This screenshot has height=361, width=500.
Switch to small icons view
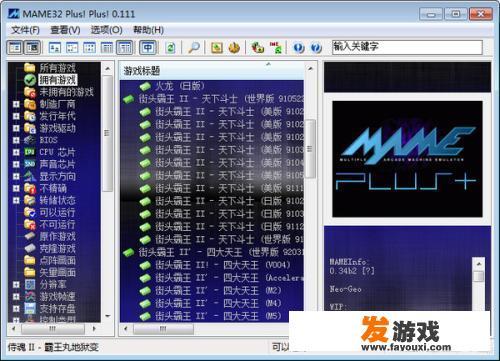click(72, 48)
